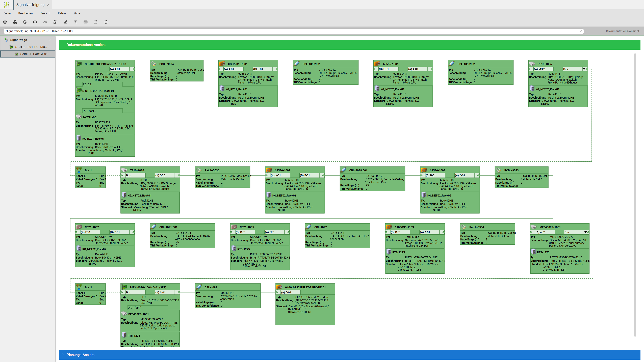Click the vertical scrollbar of diagram view
This screenshot has width=644, height=362.
[x=635, y=195]
